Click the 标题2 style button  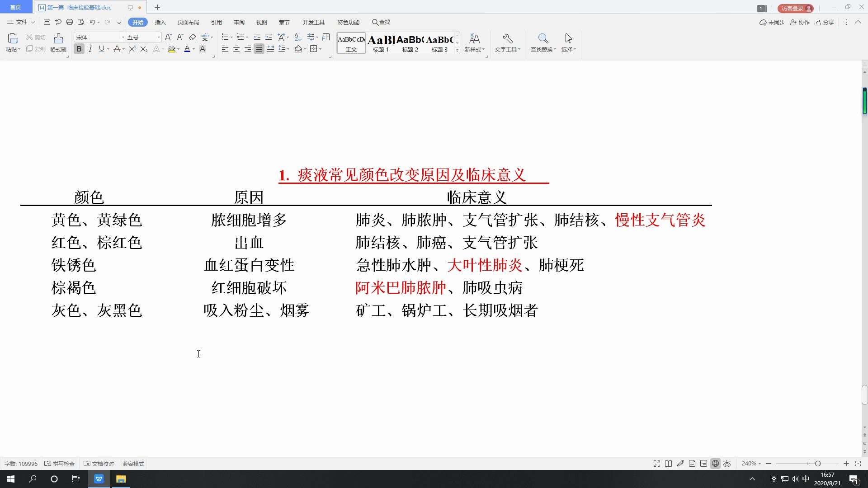pyautogui.click(x=410, y=42)
